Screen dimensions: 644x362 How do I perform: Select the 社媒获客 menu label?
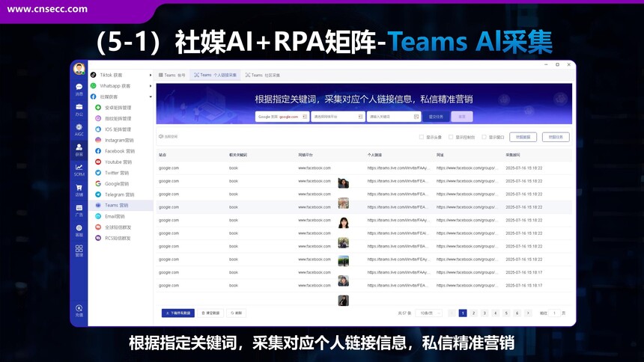109,97
